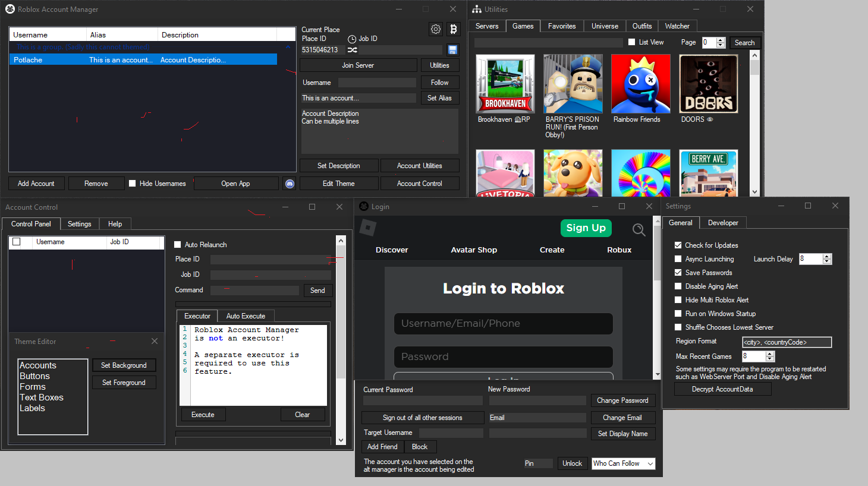Switch to the Favorites tab in Utilities
This screenshot has width=868, height=486.
click(x=561, y=26)
